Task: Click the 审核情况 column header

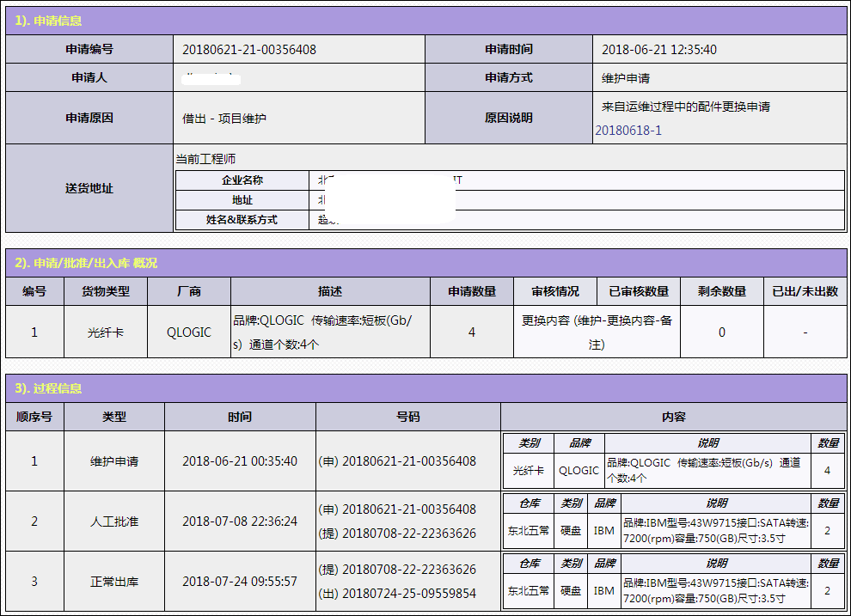Action: click(x=555, y=291)
